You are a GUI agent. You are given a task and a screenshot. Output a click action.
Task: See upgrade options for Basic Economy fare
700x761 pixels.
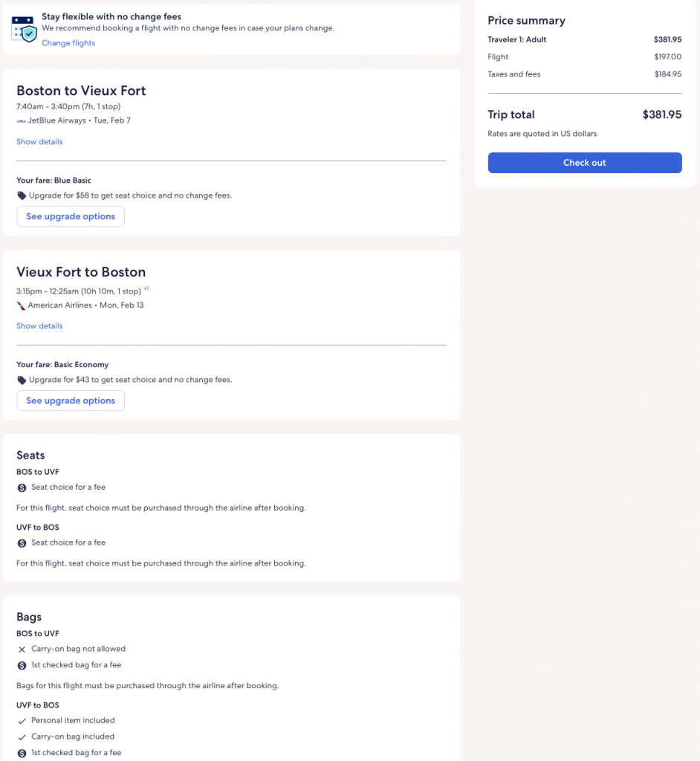click(71, 401)
